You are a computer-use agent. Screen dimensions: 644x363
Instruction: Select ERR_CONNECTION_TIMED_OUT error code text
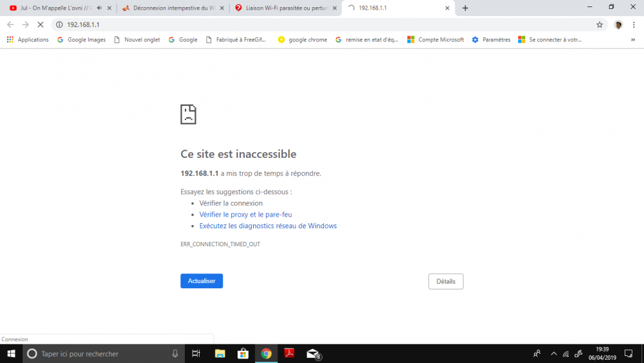click(x=220, y=244)
